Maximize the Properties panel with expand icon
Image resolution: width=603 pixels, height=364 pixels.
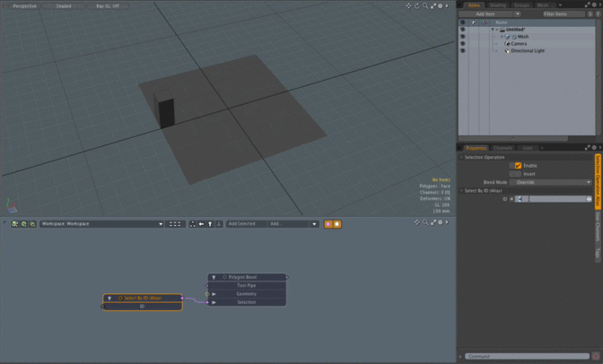(x=589, y=148)
